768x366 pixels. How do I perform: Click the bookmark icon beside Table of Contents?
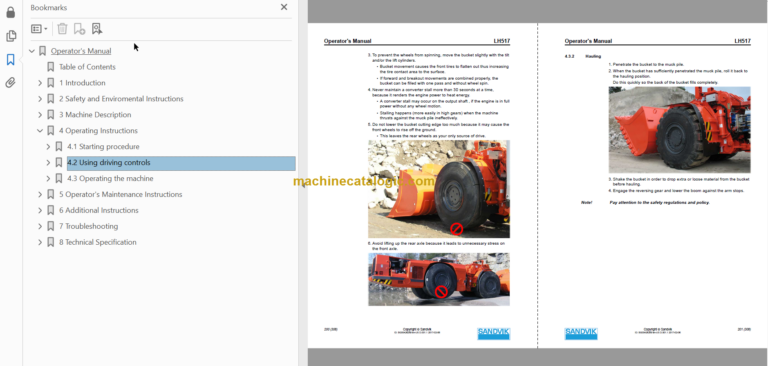(x=50, y=67)
